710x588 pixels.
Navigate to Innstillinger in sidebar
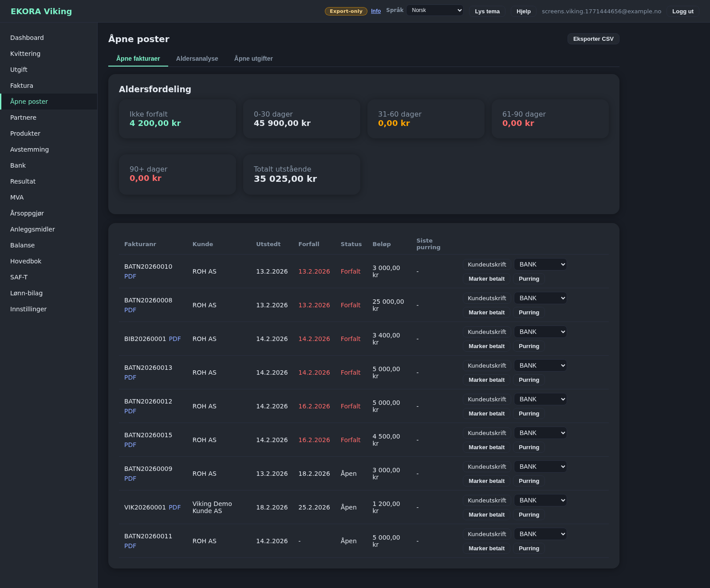point(28,309)
